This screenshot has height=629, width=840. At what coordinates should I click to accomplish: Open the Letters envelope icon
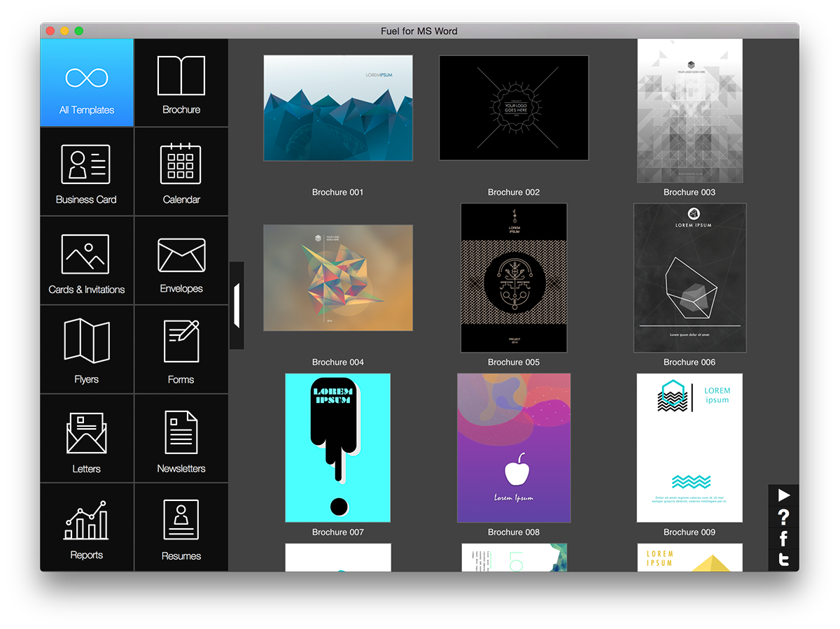87,433
